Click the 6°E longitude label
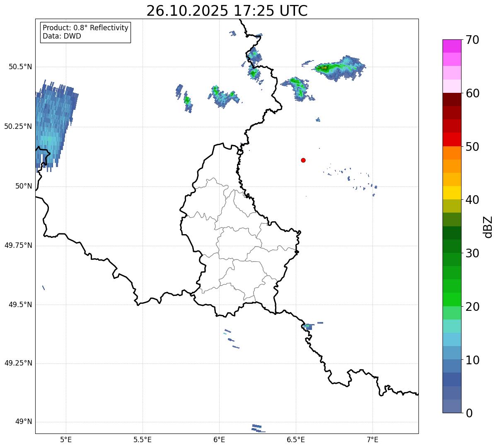The height and width of the screenshot is (448, 498). tap(219, 439)
